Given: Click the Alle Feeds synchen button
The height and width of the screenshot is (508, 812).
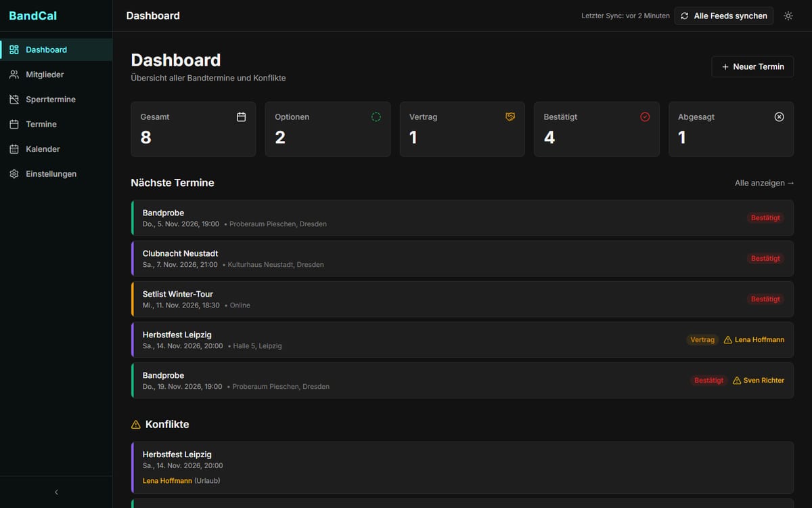Looking at the screenshot, I should [x=724, y=16].
